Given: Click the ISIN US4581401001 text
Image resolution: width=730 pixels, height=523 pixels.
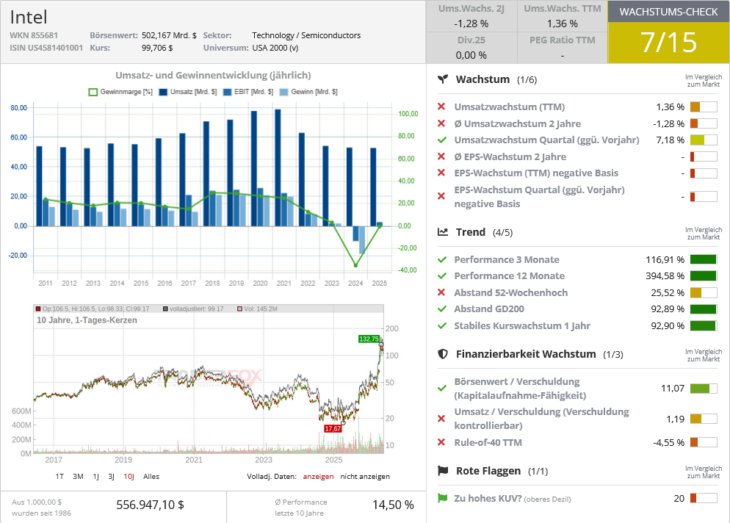Looking at the screenshot, I should point(46,48).
